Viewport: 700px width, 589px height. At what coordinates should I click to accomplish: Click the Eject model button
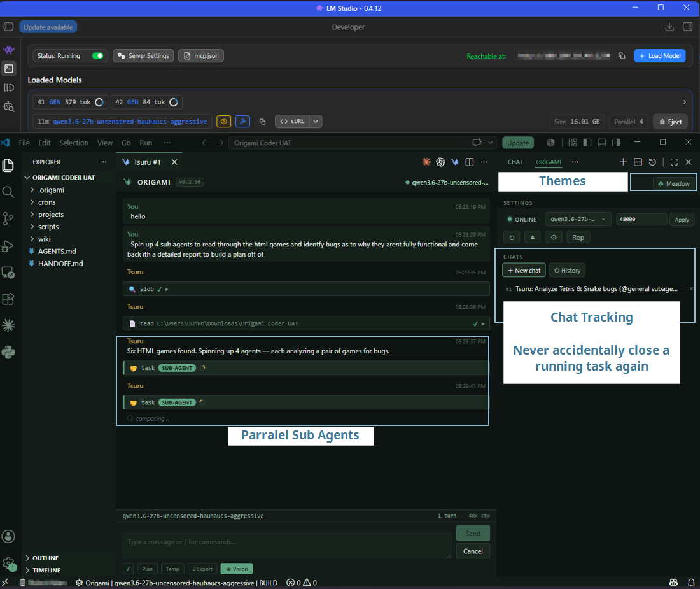(671, 122)
